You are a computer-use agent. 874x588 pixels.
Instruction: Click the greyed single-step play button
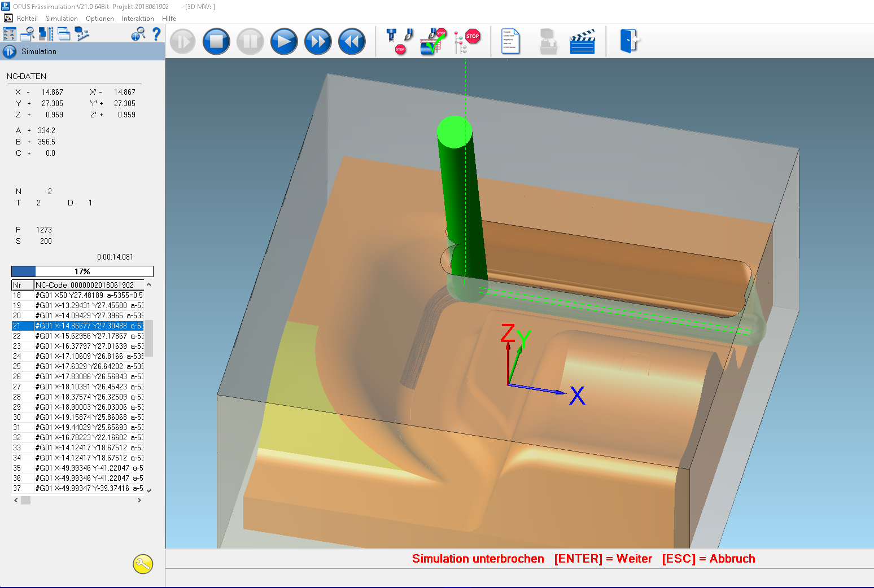tap(182, 42)
